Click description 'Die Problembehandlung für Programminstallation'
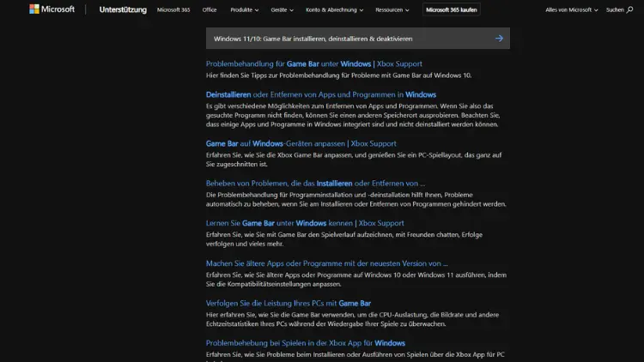The image size is (644, 362). tap(356, 199)
